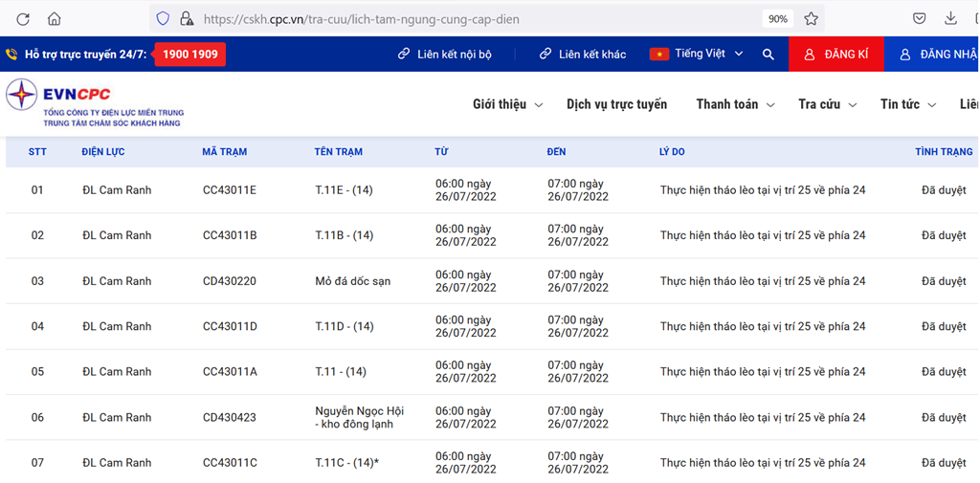The image size is (980, 483).
Task: Click the Liên kết nội bộ link
Action: click(445, 55)
